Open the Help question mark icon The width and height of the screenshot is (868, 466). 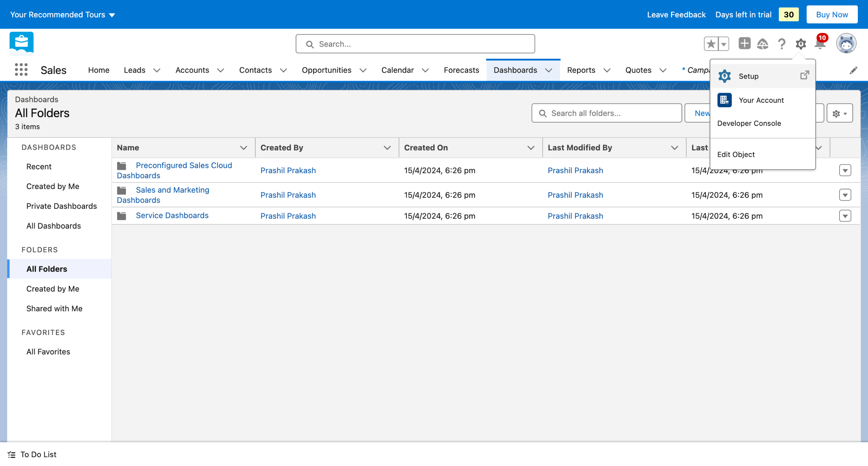[782, 44]
